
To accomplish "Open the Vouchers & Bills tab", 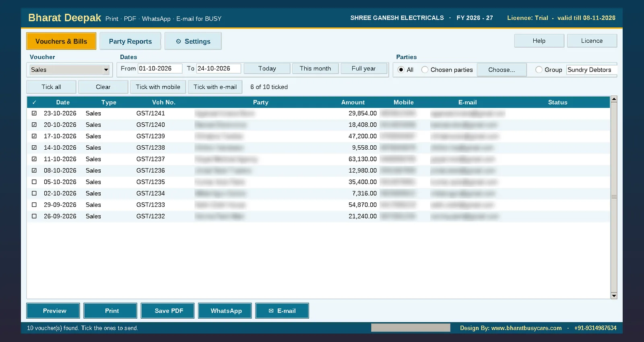I will (x=61, y=41).
